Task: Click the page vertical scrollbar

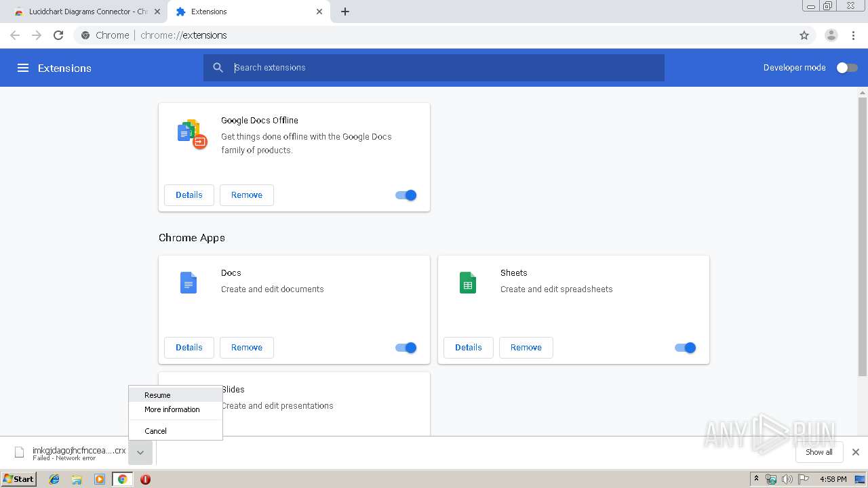Action: pyautogui.click(x=863, y=237)
